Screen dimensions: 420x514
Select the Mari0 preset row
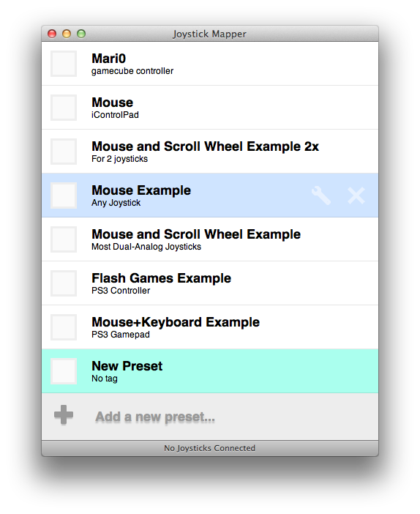(x=210, y=64)
